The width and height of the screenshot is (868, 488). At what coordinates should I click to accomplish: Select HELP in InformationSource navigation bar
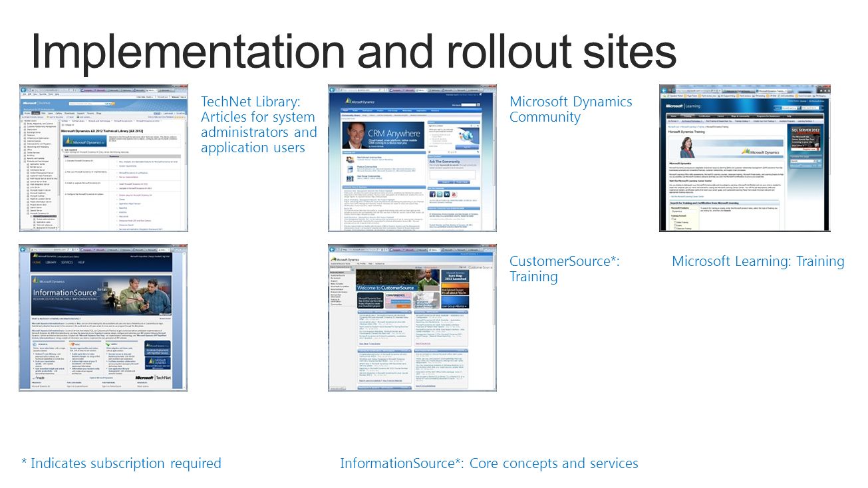tap(81, 263)
